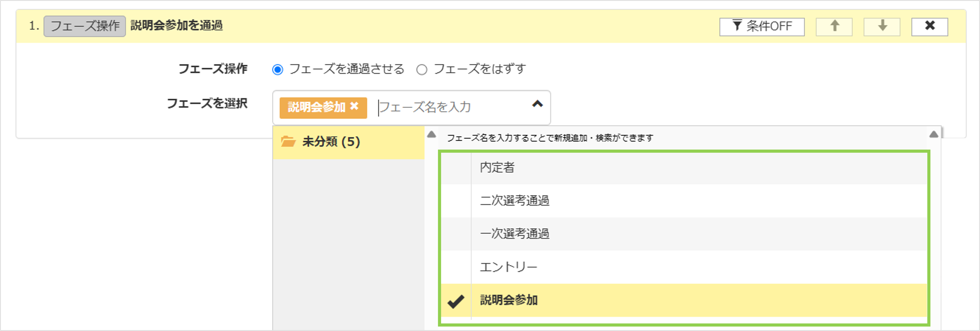Remove the 説明会参加 tag via its X
The width and height of the screenshot is (980, 331).
[354, 106]
